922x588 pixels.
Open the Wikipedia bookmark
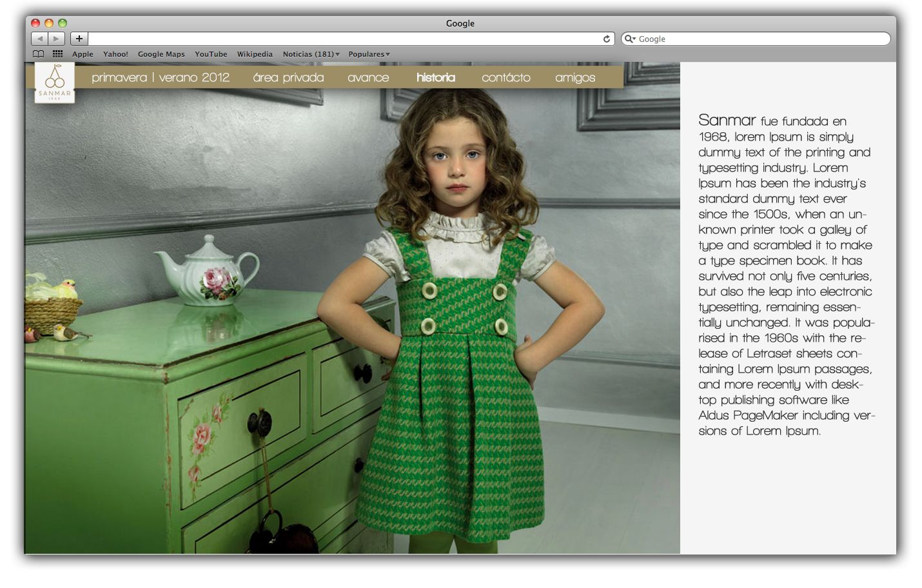click(x=255, y=54)
